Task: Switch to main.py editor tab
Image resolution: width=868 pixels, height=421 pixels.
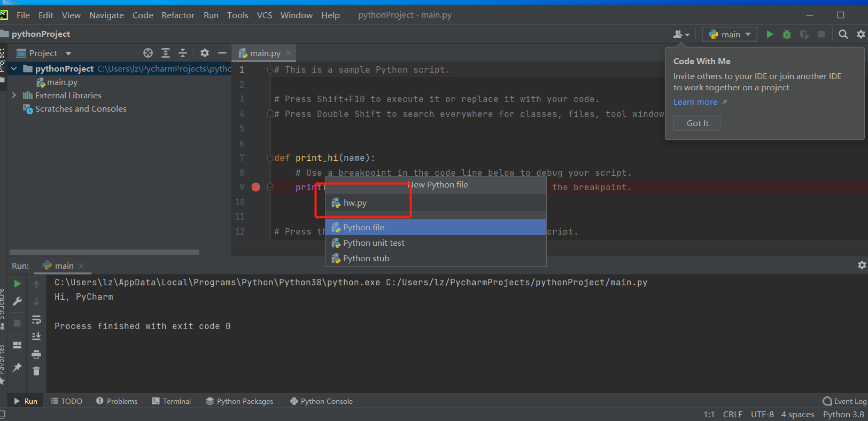Action: tap(265, 53)
